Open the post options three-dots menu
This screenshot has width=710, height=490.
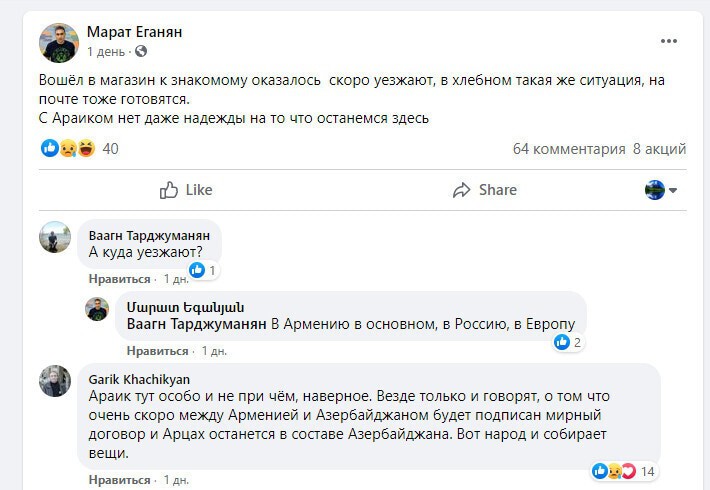click(669, 40)
